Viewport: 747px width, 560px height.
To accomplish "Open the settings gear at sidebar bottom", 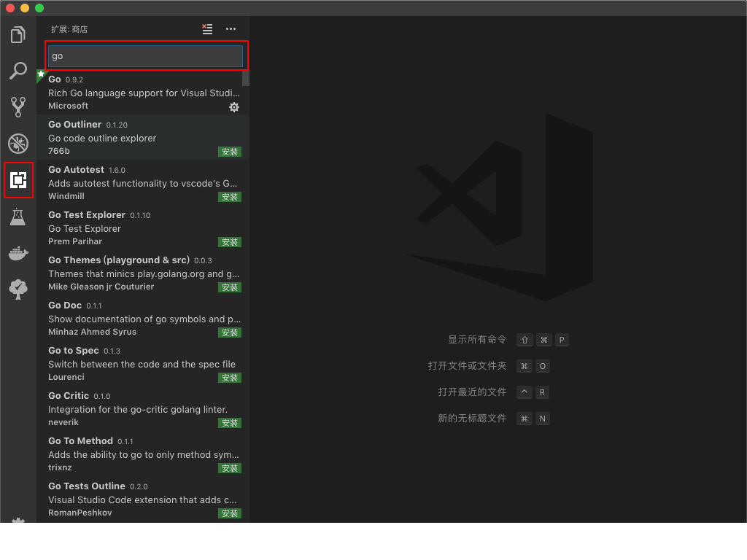I will pos(18,521).
